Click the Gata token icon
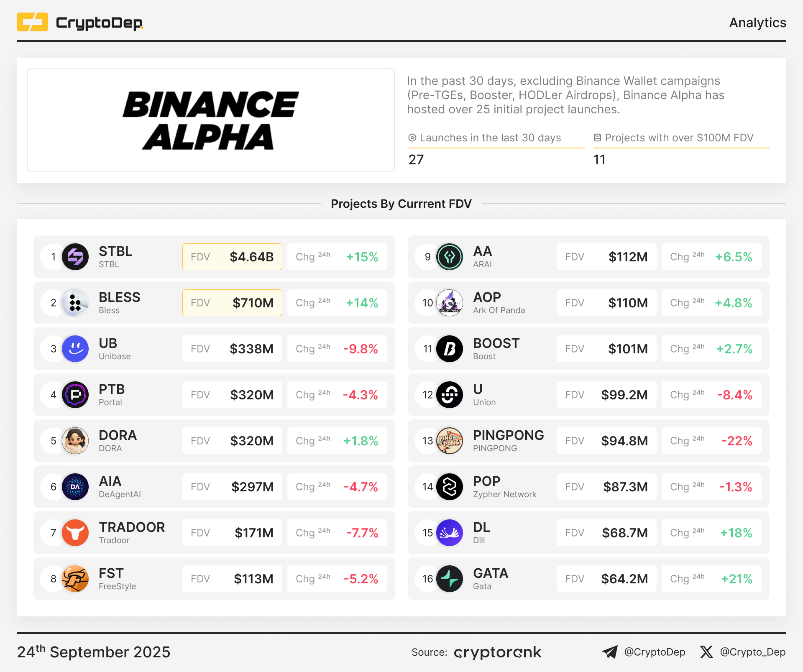This screenshot has width=803, height=672. point(450,579)
